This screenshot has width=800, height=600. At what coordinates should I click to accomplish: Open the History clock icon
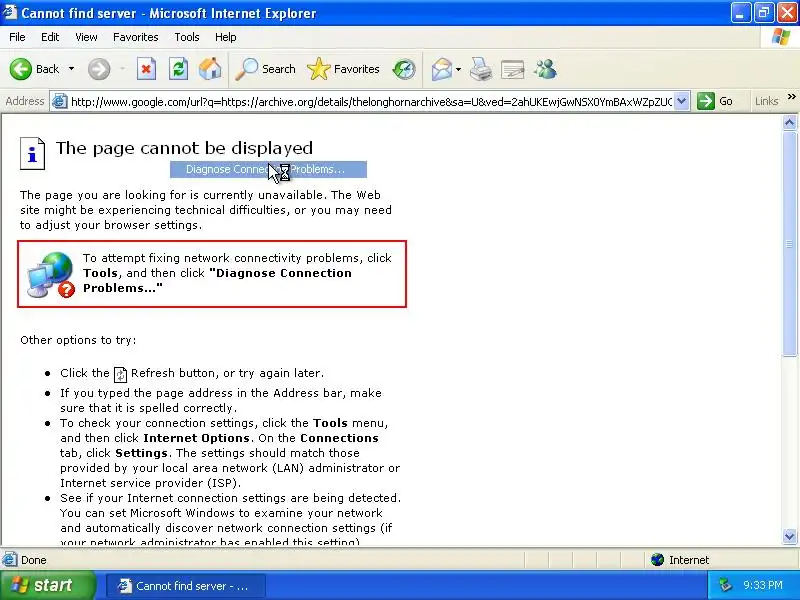click(404, 69)
